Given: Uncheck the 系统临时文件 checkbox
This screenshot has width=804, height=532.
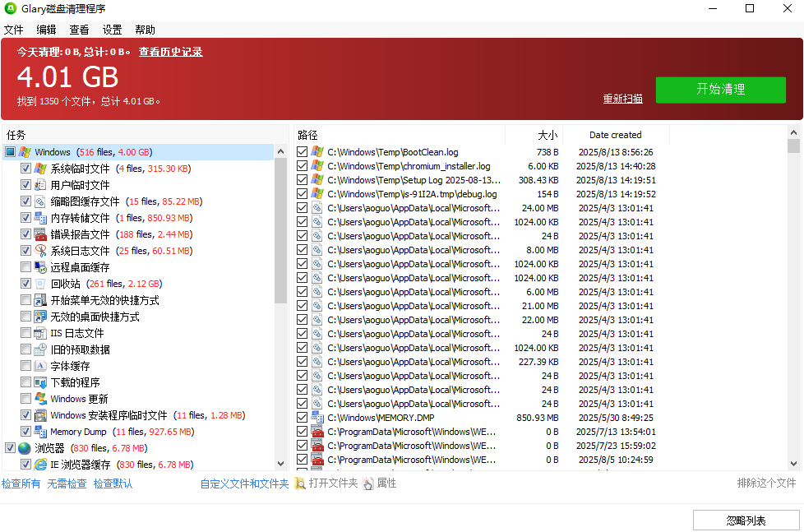Looking at the screenshot, I should coord(25,169).
